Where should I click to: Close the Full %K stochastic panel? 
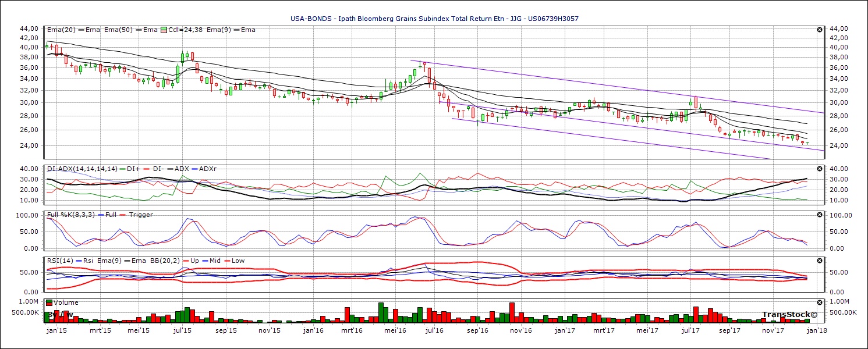[820, 215]
